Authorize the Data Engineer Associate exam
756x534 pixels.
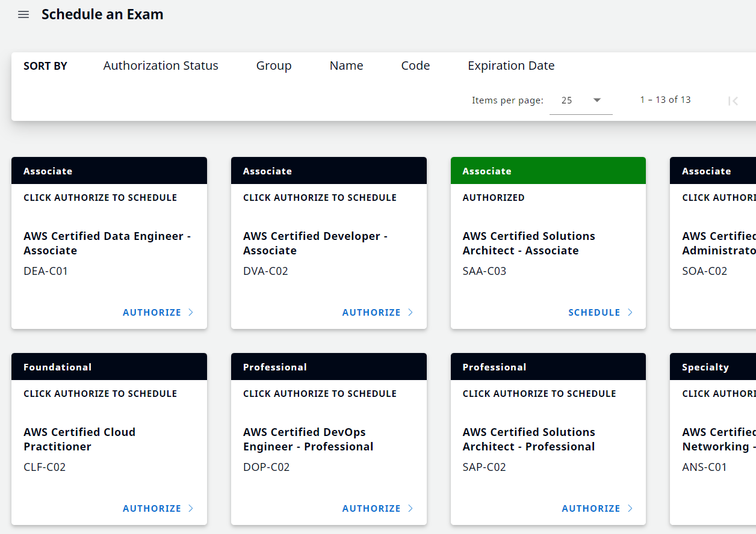pyautogui.click(x=152, y=312)
